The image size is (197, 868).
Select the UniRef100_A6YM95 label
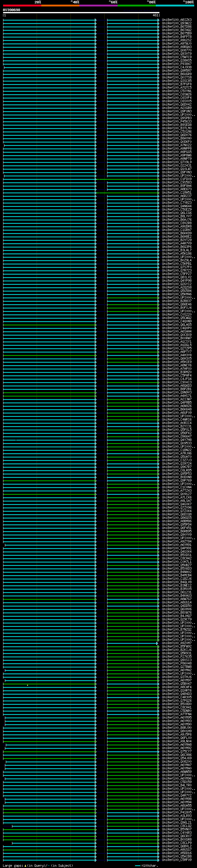(177, 718)
